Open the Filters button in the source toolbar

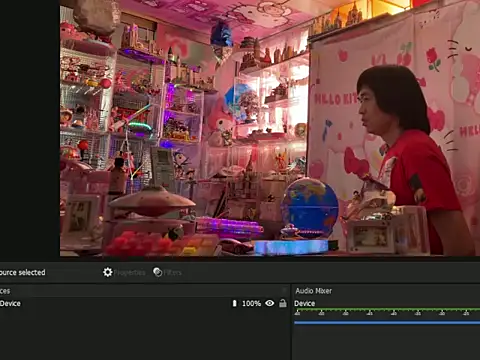pyautogui.click(x=167, y=272)
